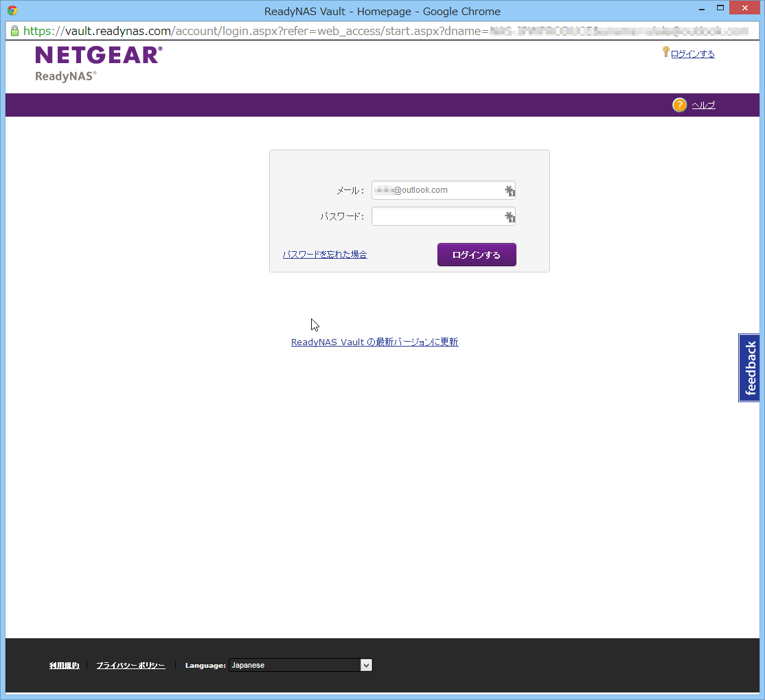Click the key icon beside top ログインする
Image resolution: width=765 pixels, height=700 pixels.
coord(665,52)
